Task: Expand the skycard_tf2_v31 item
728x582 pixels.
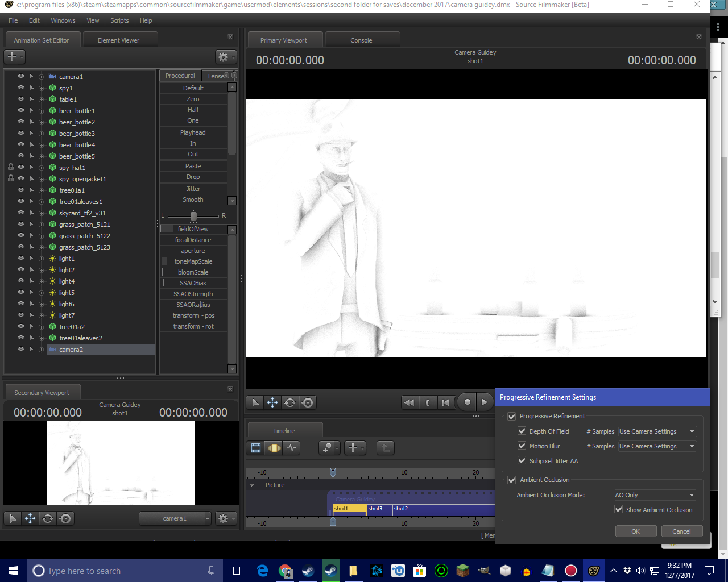Action: click(41, 213)
